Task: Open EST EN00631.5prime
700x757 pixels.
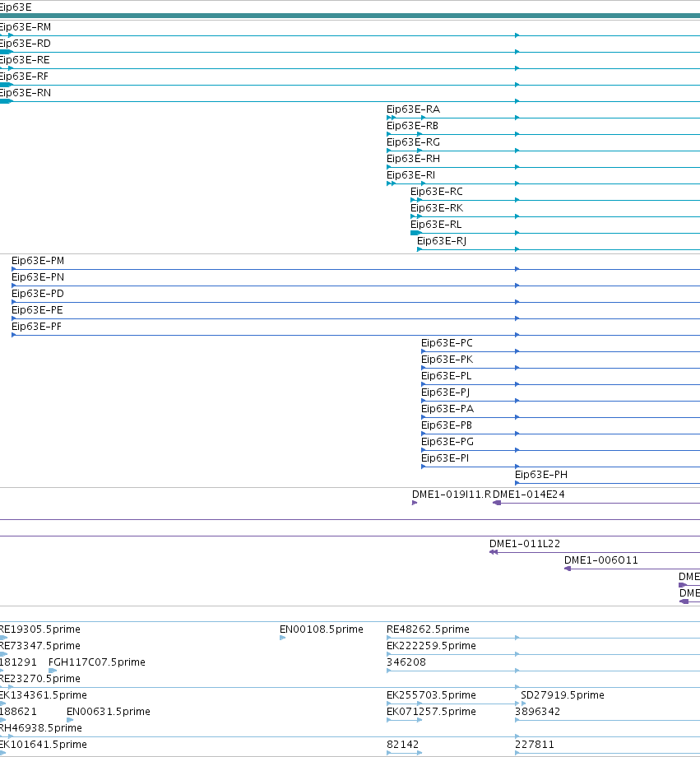Action: (108, 711)
